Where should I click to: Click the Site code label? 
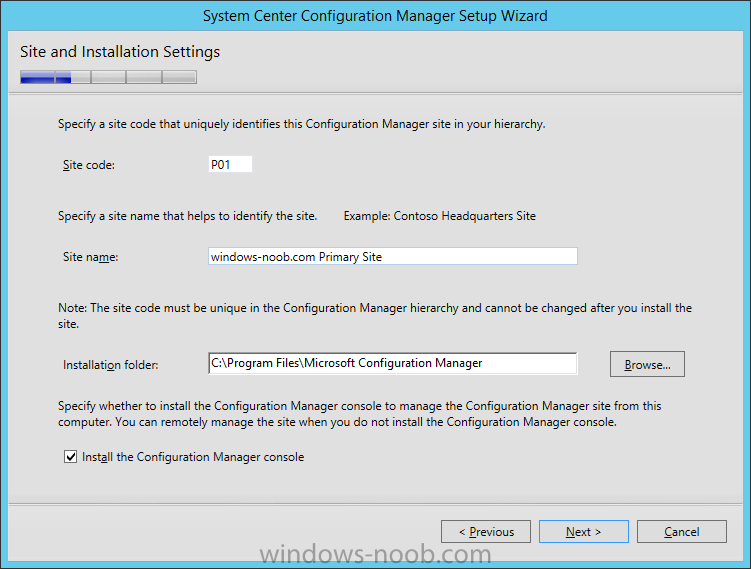pos(89,165)
